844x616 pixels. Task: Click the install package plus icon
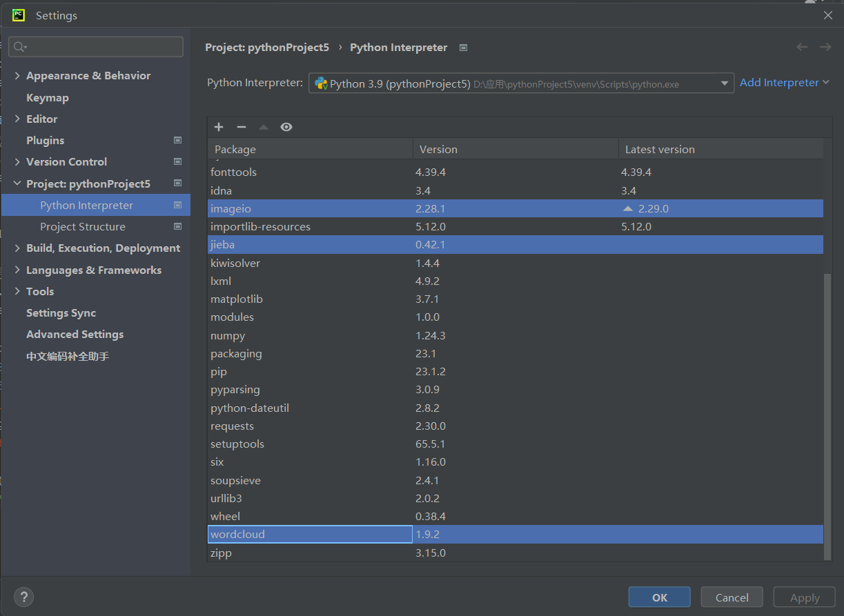[219, 127]
